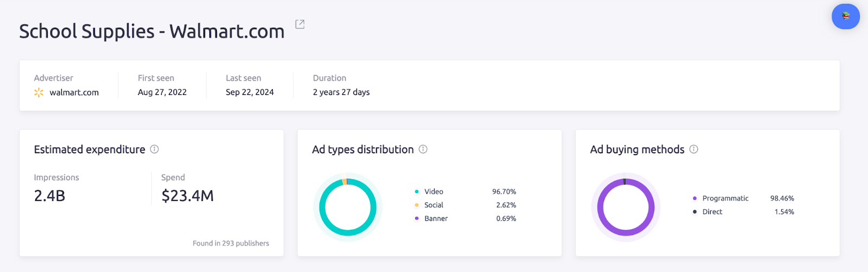
Task: Click the First seen label
Action: pos(156,78)
